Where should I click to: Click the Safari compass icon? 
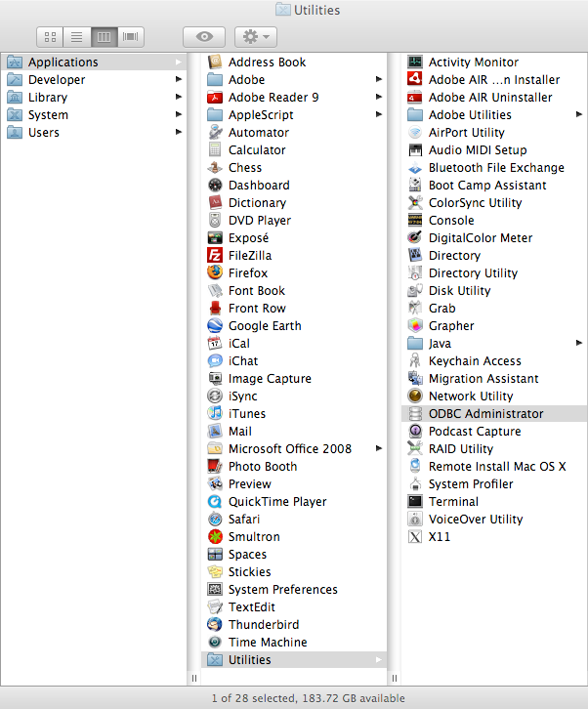(215, 520)
